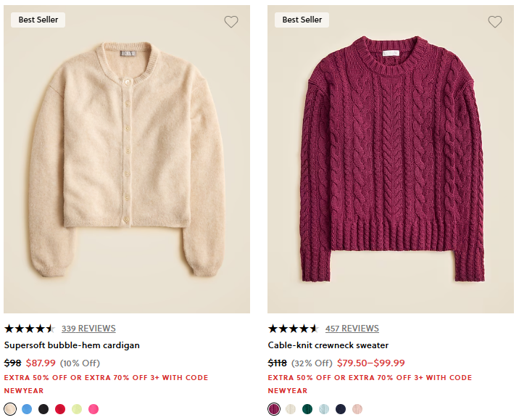Screen dimensions: 519x420
Task: Favorite the Supersoft bubble-hem cardigan with heart icon
Action: 231,22
